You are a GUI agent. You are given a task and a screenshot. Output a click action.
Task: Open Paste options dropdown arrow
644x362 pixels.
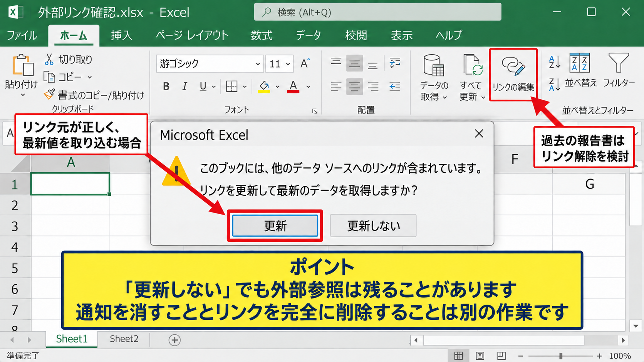coord(22,95)
